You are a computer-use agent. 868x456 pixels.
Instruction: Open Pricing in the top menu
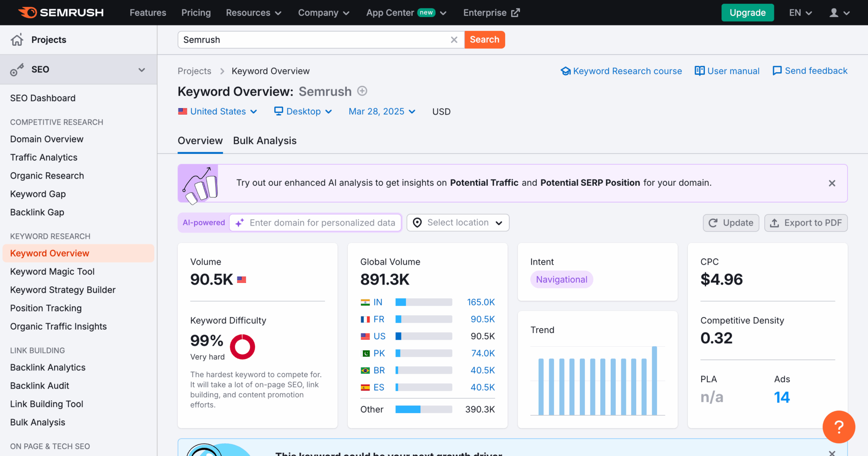click(x=196, y=13)
